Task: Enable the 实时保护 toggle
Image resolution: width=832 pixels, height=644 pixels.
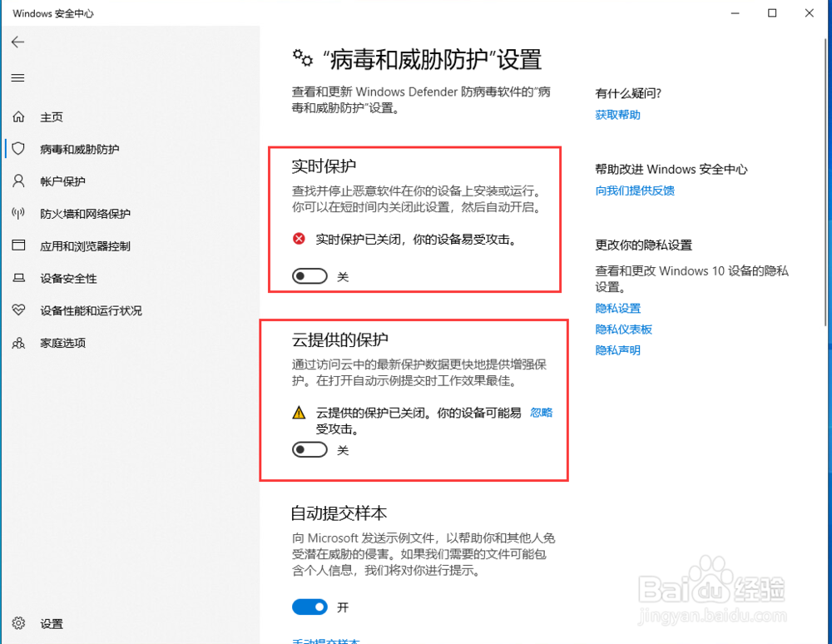Action: [310, 275]
